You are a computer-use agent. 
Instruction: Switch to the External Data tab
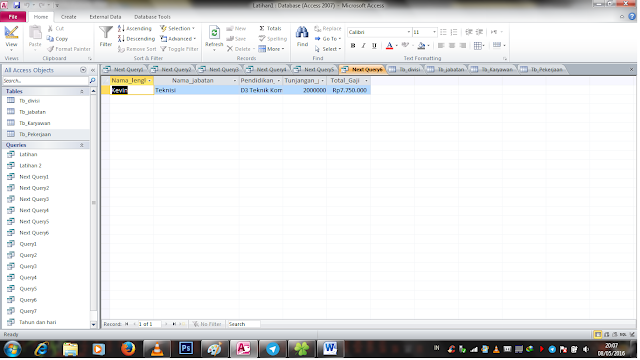point(105,17)
